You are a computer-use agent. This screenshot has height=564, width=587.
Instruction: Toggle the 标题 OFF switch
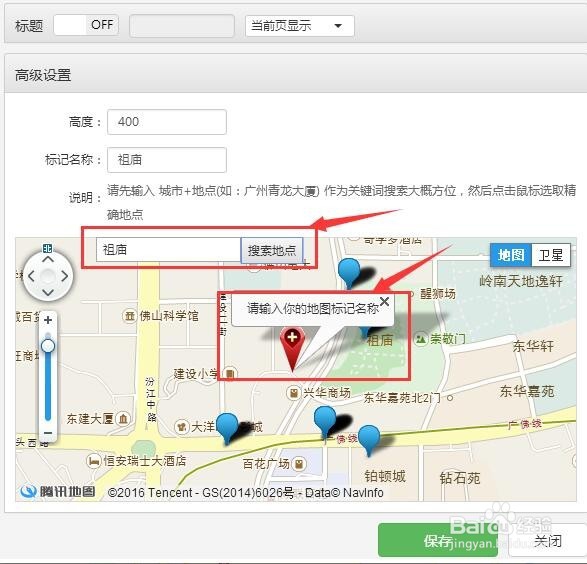86,25
